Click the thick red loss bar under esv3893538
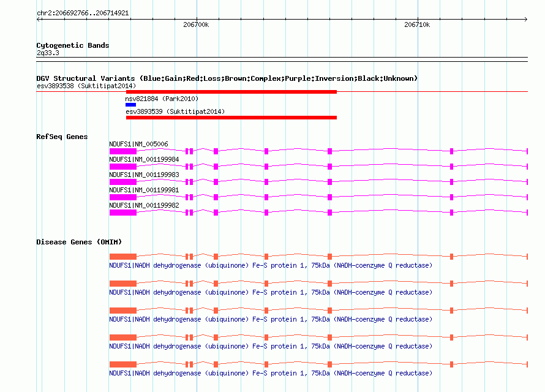The image size is (545, 392). (x=231, y=92)
